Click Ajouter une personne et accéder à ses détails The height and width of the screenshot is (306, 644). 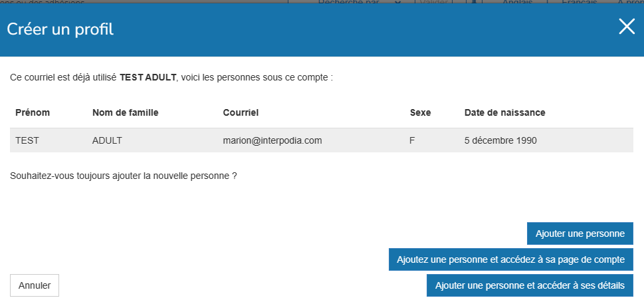(x=530, y=285)
